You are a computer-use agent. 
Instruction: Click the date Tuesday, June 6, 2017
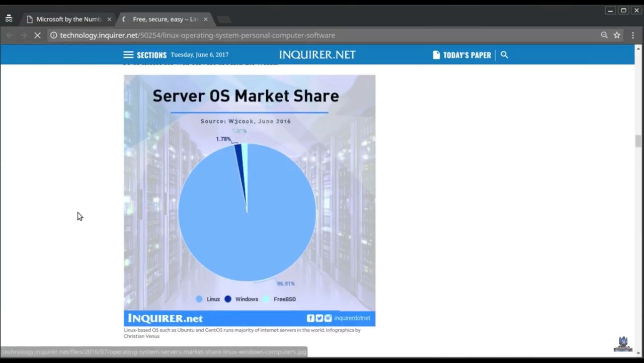coord(199,55)
